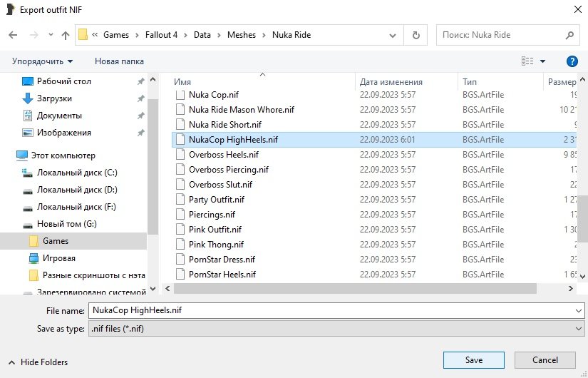Viewport: 588px width, 378px height.
Task: Click the Back navigation arrow
Action: pyautogui.click(x=13, y=35)
